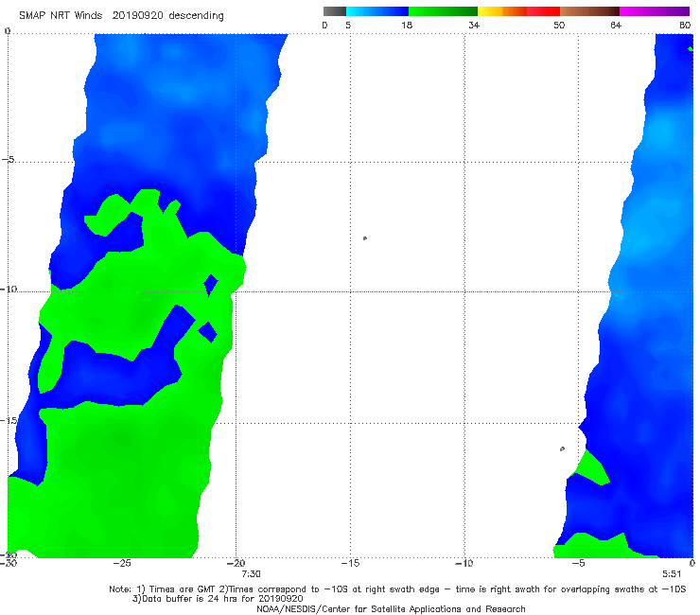Click the longitude axis label '-15'
This screenshot has width=700, height=615.
(350, 563)
